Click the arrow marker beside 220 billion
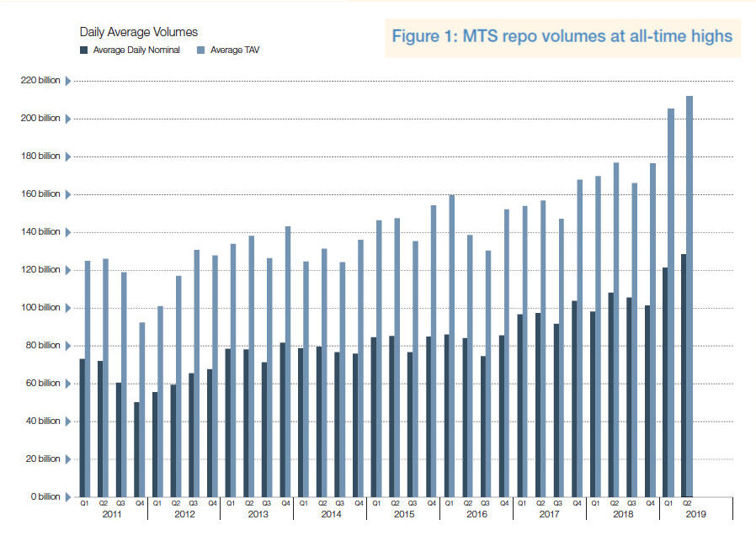The height and width of the screenshot is (546, 756). coord(68,81)
